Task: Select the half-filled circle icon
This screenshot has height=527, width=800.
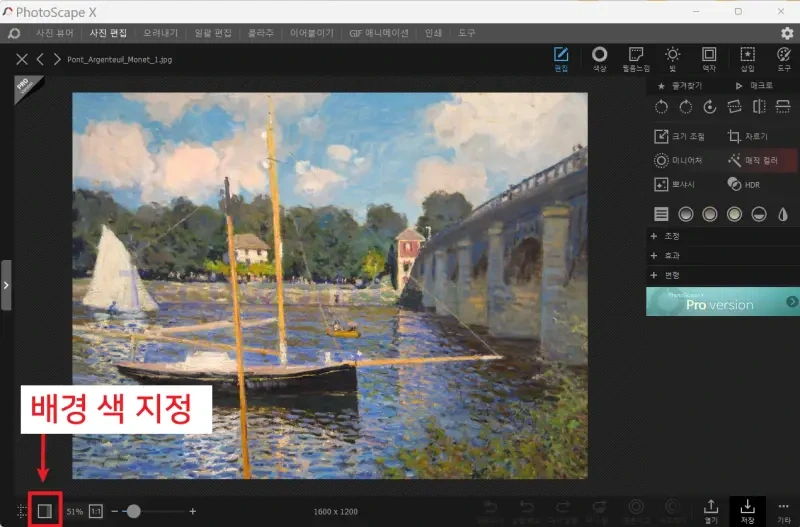Action: point(759,214)
